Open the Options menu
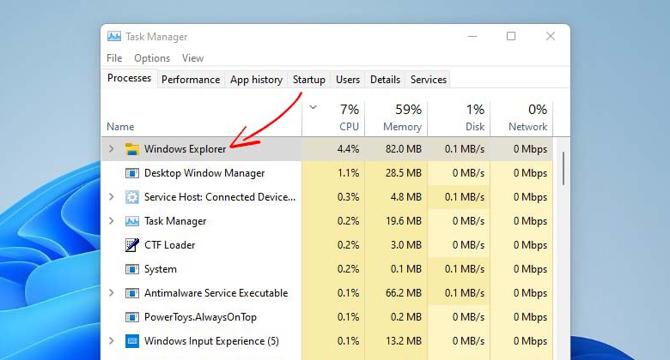This screenshot has width=670, height=360. click(152, 58)
